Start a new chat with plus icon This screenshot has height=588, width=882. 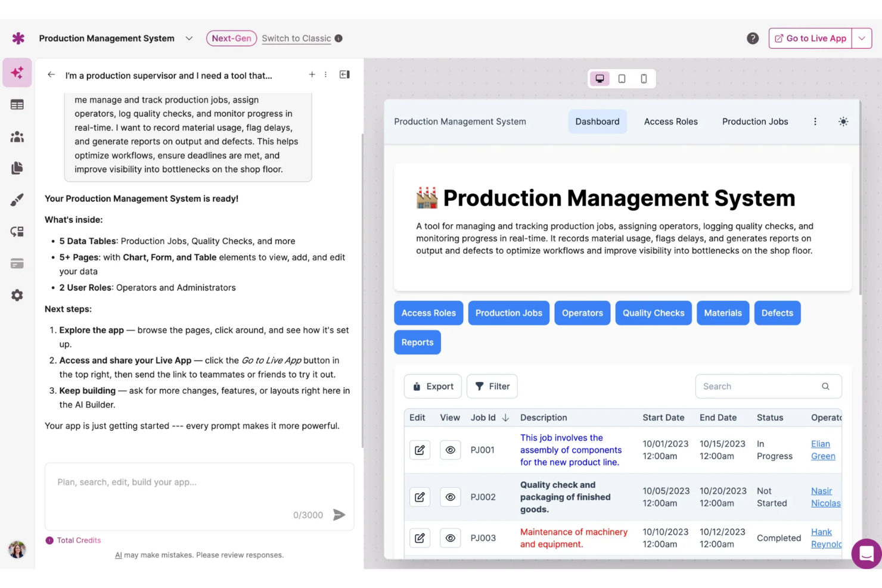312,74
